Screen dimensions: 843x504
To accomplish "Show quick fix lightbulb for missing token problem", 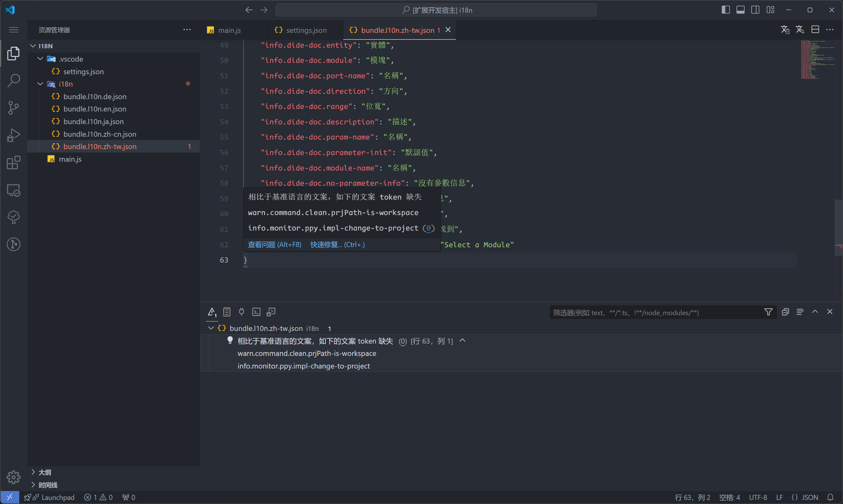I will [x=230, y=340].
